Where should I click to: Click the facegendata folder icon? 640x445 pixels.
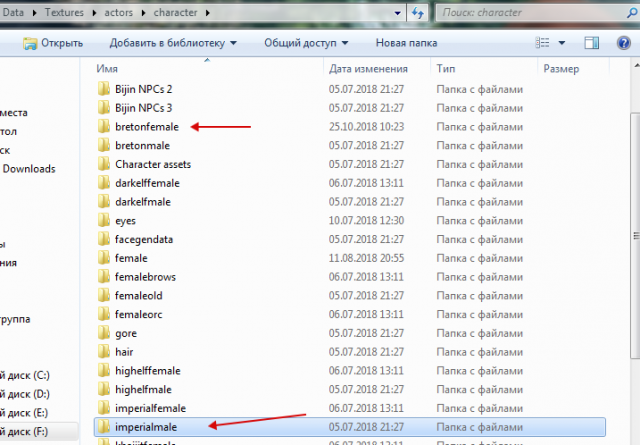click(x=104, y=239)
